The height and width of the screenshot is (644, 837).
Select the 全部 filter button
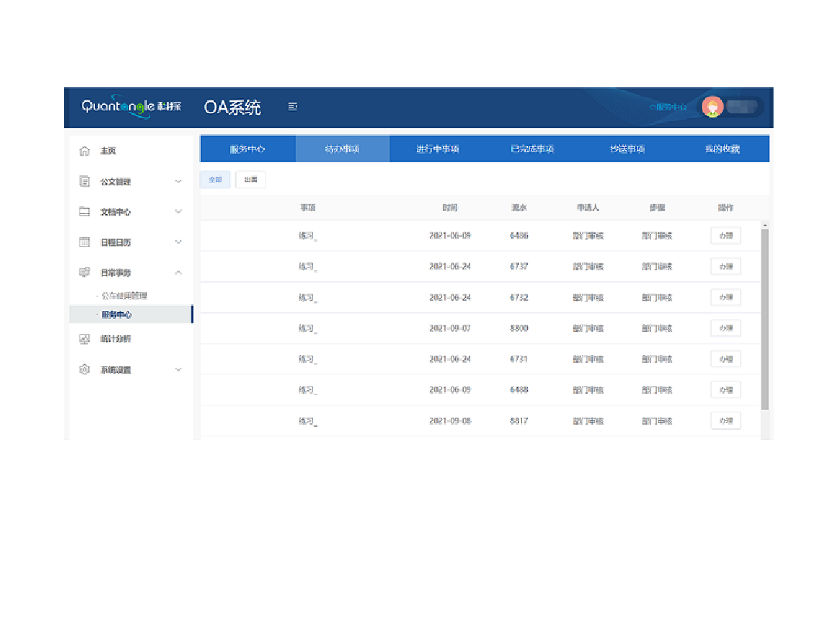pyautogui.click(x=215, y=179)
